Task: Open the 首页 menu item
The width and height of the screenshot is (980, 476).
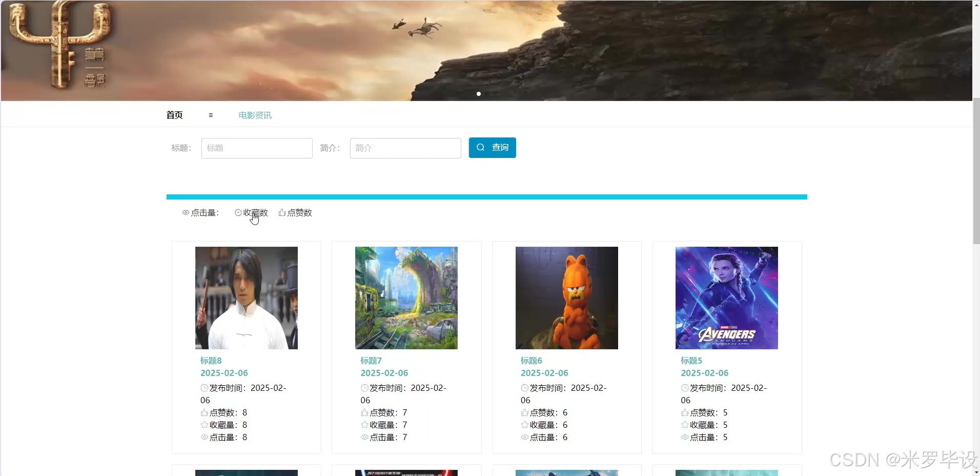Action: coord(174,115)
